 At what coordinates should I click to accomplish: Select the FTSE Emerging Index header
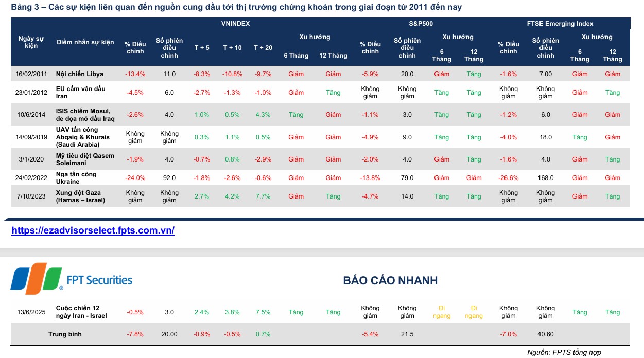560,24
